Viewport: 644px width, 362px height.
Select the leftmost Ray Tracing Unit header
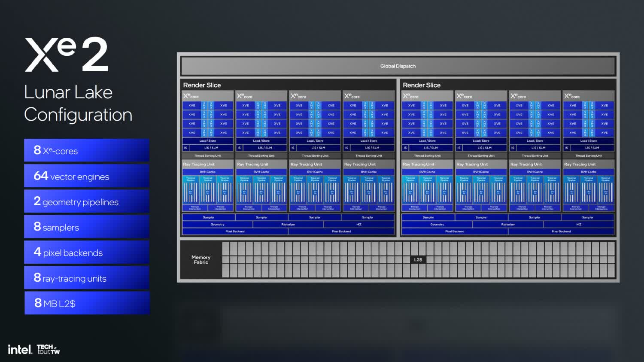click(199, 164)
